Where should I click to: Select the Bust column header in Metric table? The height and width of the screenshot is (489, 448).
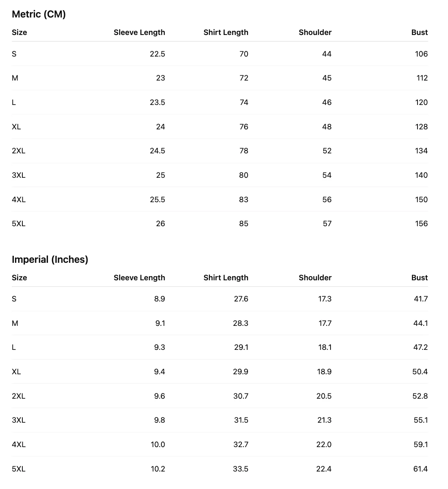click(420, 33)
